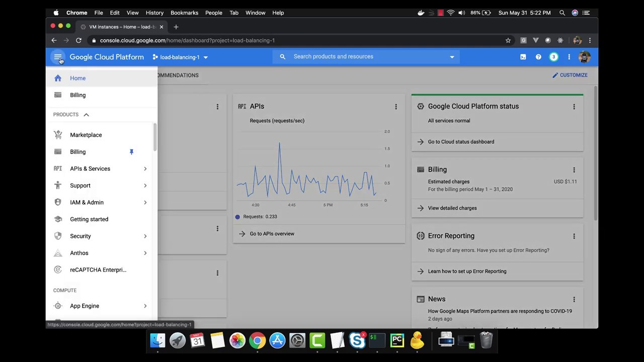Open Spotlight search in the menu bar
The width and height of the screenshot is (644, 362).
coord(562,13)
